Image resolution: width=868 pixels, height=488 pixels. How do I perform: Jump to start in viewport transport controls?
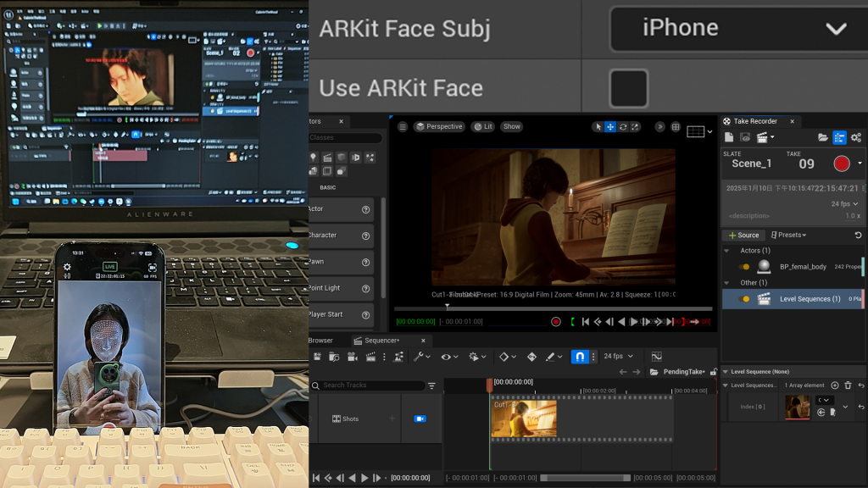click(585, 321)
